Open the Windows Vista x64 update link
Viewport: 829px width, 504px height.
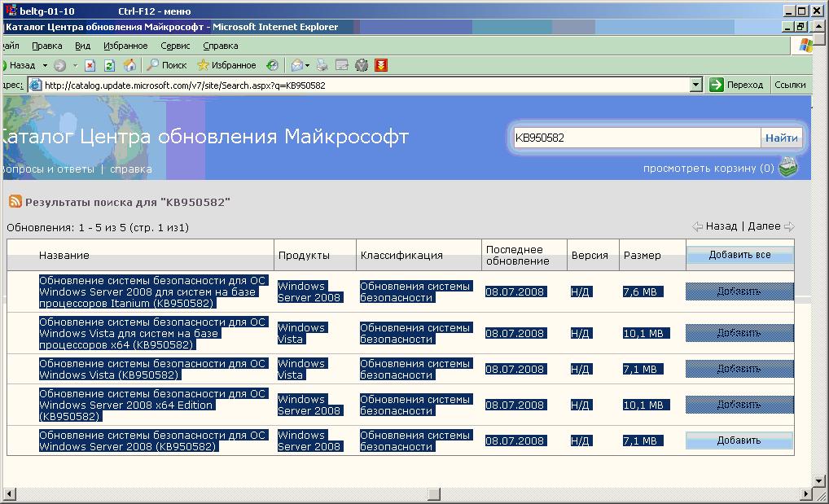tap(153, 334)
